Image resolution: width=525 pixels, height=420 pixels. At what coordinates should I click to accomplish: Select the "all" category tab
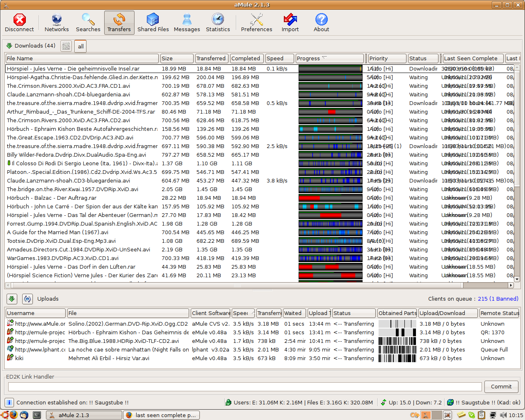81,46
